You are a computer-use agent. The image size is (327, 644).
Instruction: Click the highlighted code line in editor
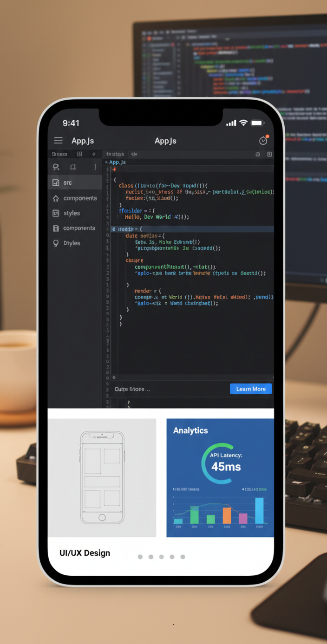tap(191, 229)
